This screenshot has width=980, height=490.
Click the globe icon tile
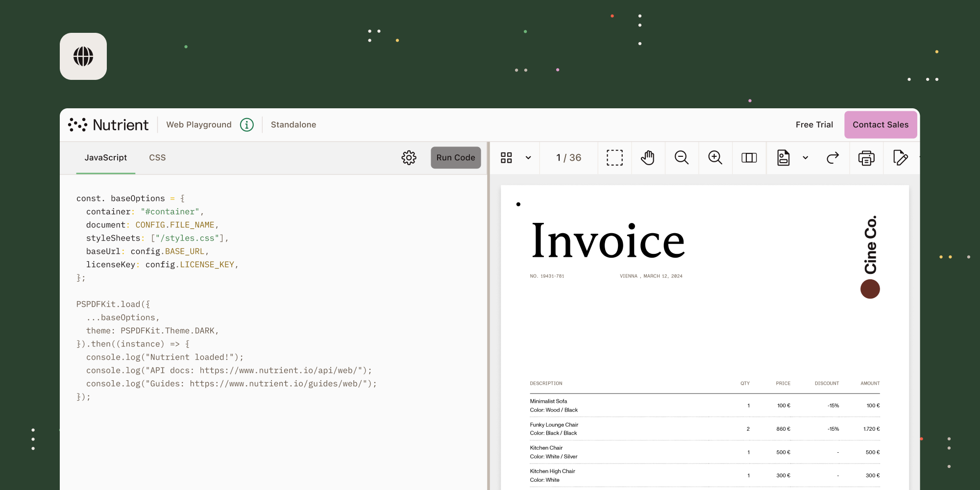[83, 56]
